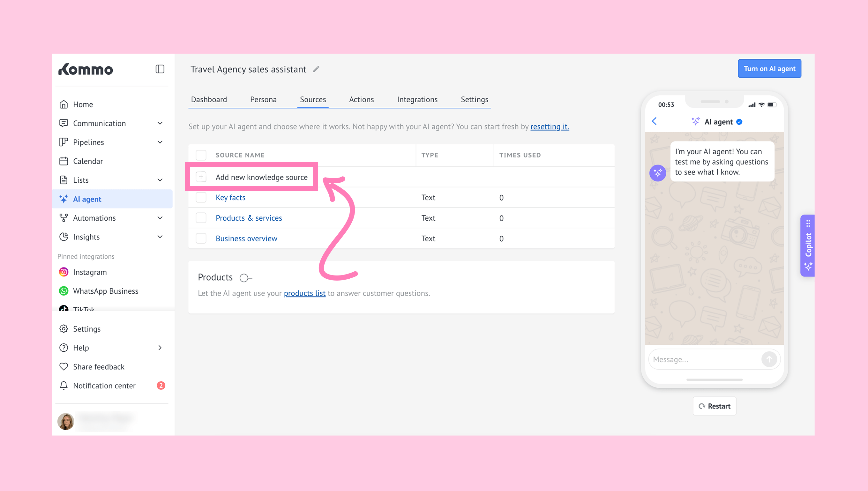Switch to the Persona tab
Viewport: 868px width, 491px height.
pos(263,99)
